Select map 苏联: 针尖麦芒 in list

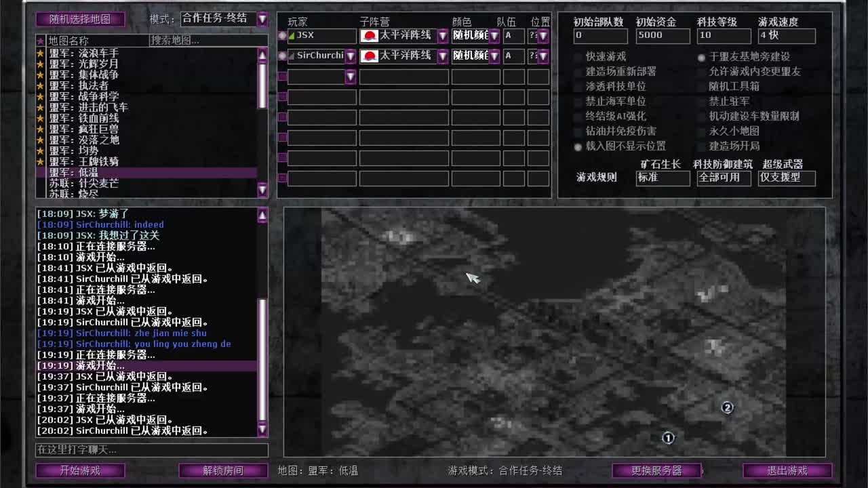coord(146,184)
